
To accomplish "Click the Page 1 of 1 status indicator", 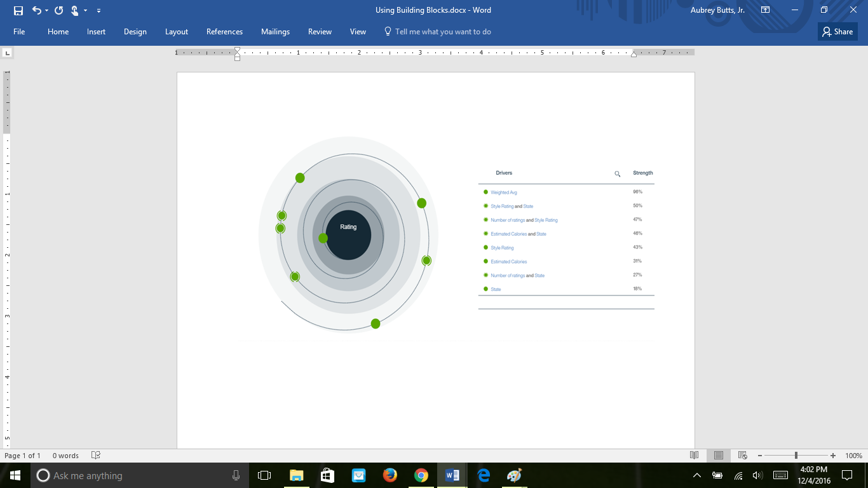I will [x=22, y=456].
